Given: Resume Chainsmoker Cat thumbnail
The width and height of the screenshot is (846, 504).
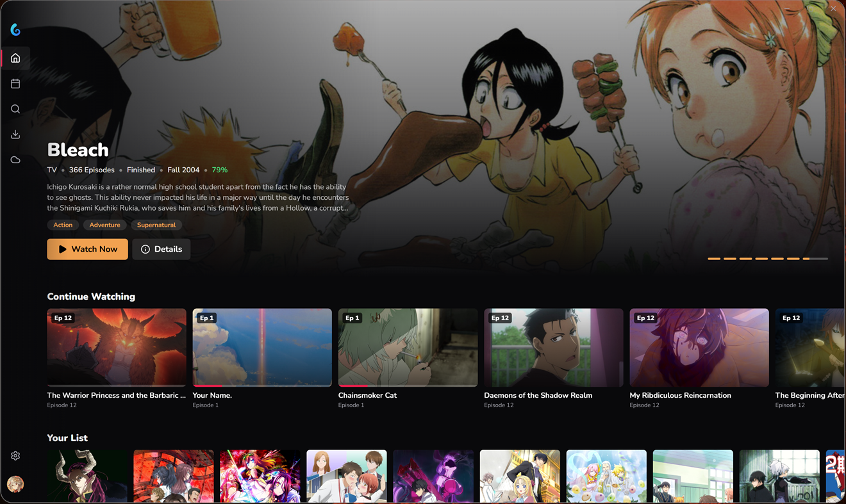Looking at the screenshot, I should [408, 348].
